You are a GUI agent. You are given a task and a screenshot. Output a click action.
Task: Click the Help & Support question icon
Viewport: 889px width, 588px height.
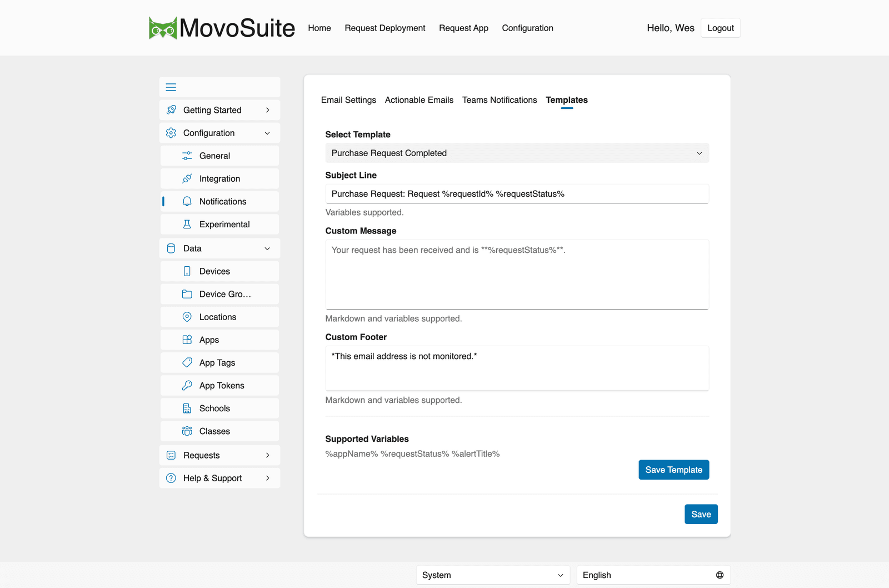171,478
